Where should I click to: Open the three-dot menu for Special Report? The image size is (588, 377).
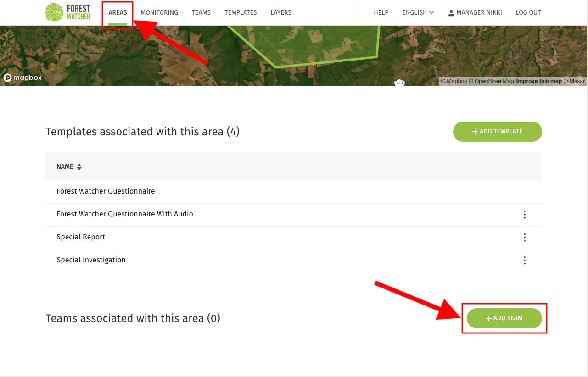[x=524, y=237]
